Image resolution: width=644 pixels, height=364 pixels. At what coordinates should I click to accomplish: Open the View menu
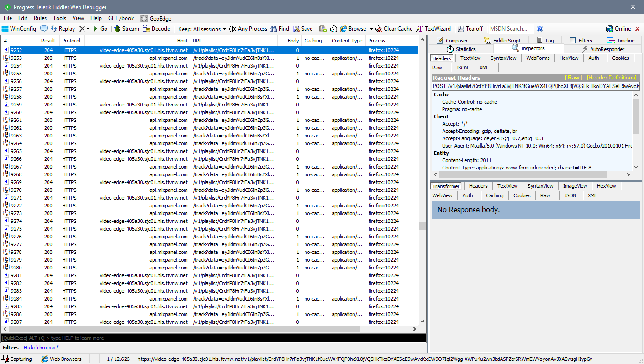[x=78, y=18]
